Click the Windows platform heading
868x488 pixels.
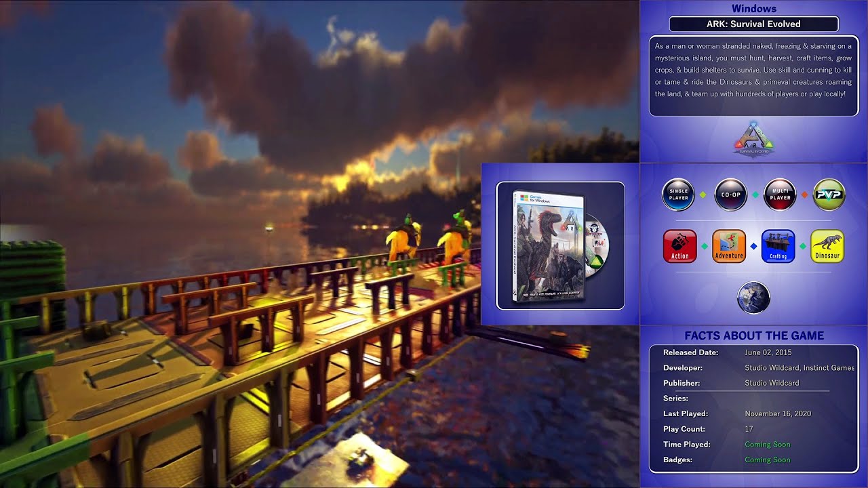click(x=753, y=9)
